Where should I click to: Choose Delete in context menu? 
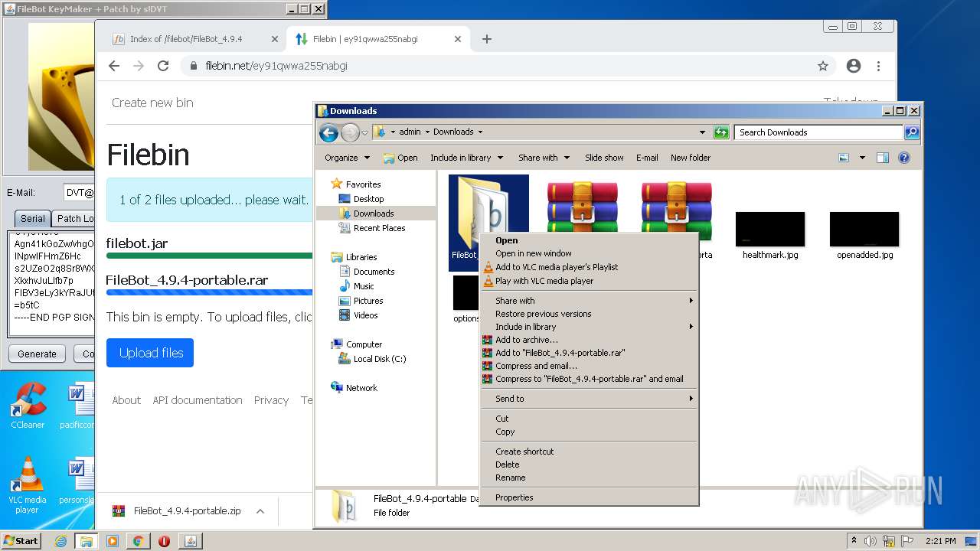pos(589,465)
